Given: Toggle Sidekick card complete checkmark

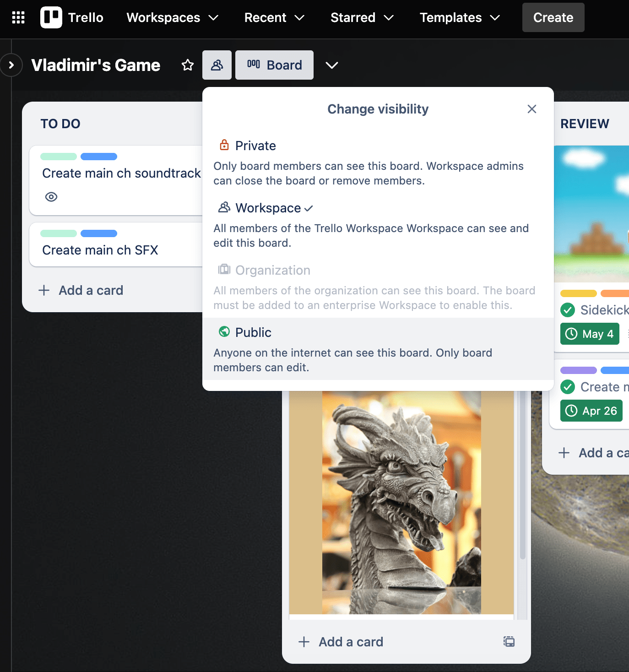Looking at the screenshot, I should tap(568, 310).
